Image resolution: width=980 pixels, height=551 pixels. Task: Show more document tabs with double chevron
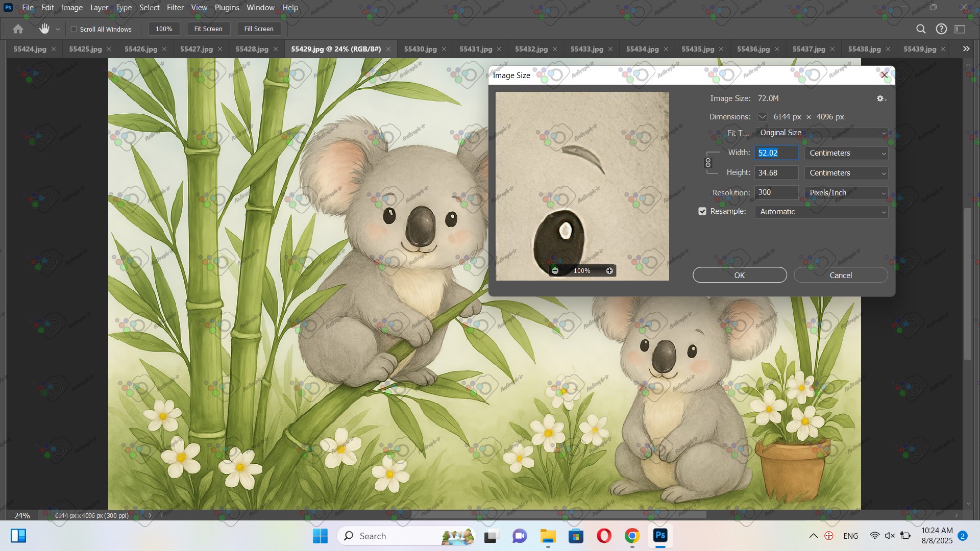(966, 49)
